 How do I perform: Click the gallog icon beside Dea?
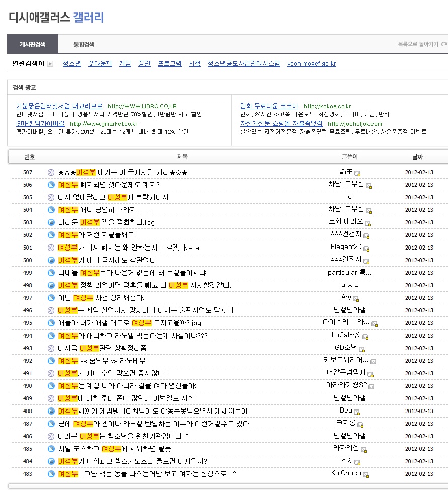coord(357,412)
